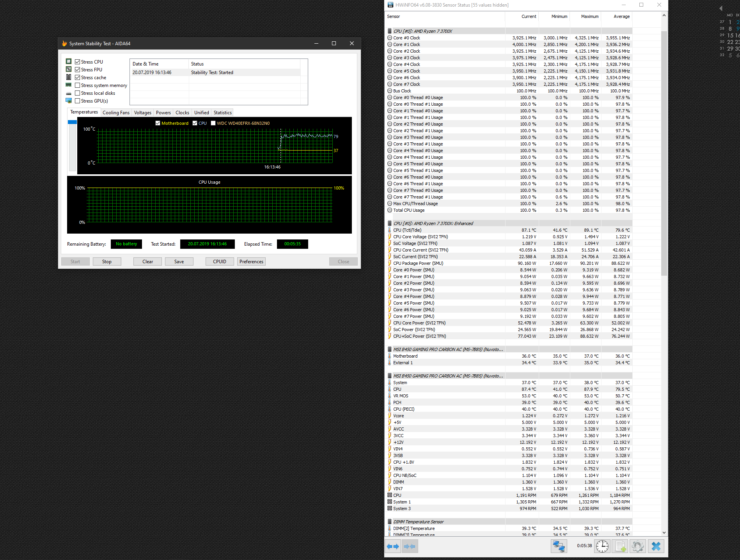This screenshot has height=560, width=740.
Task: Select the 'Stability Test: Started' log entry
Action: point(215,73)
